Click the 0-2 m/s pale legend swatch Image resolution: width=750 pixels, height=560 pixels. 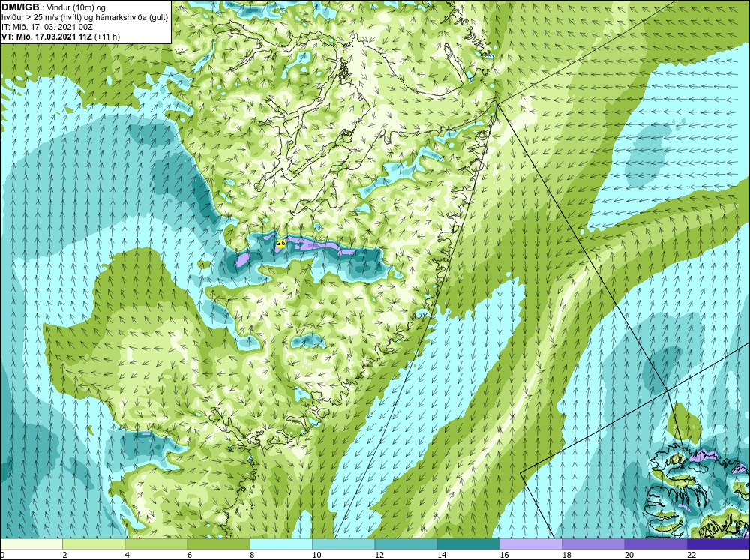tap(31, 544)
